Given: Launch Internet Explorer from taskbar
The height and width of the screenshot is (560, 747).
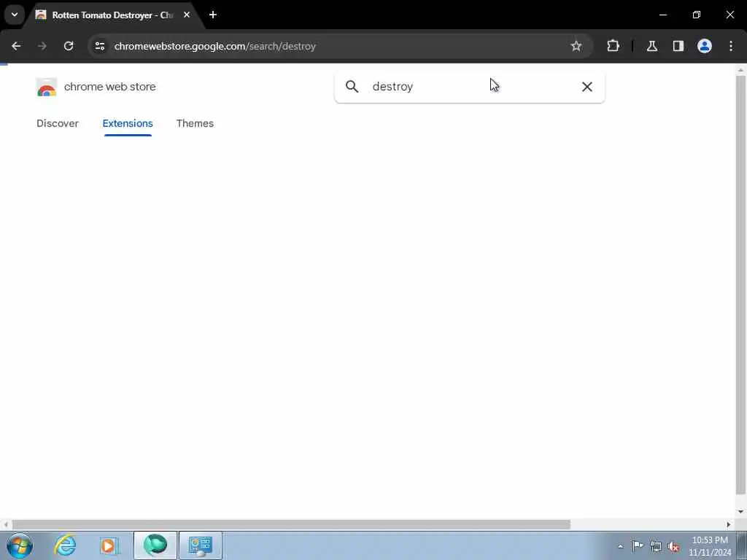Looking at the screenshot, I should point(65,545).
